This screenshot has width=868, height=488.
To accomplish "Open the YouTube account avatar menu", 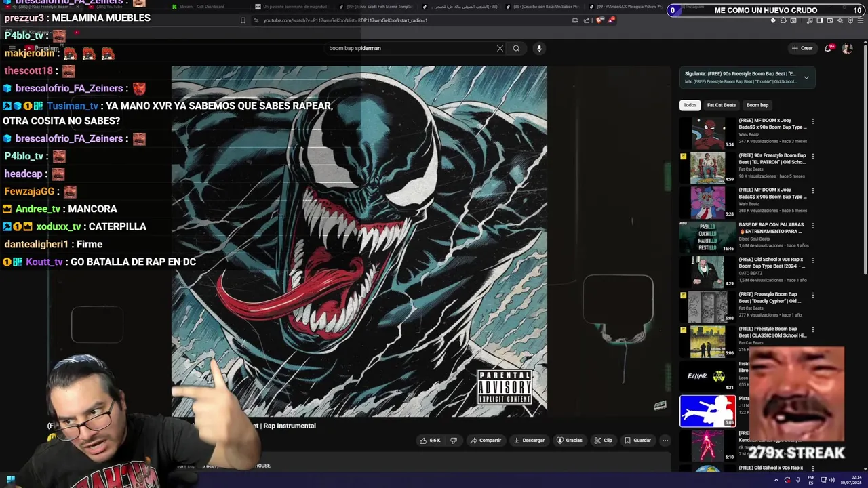I will tap(847, 48).
